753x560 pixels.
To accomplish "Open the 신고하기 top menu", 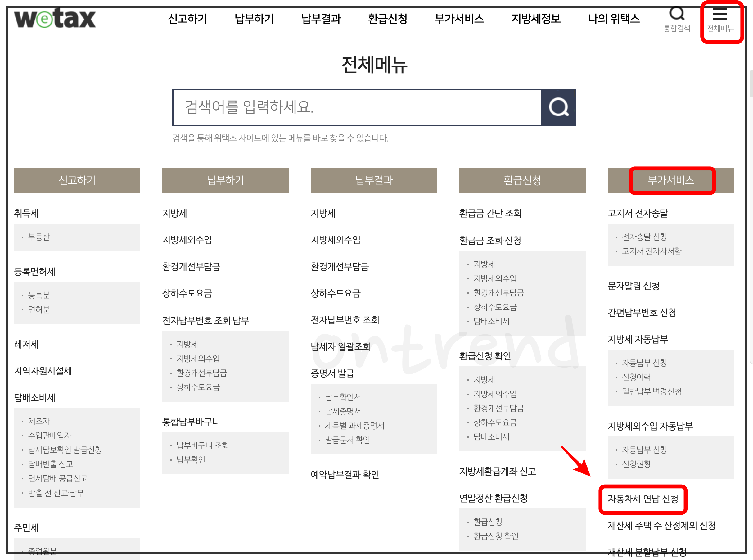I will pos(187,19).
